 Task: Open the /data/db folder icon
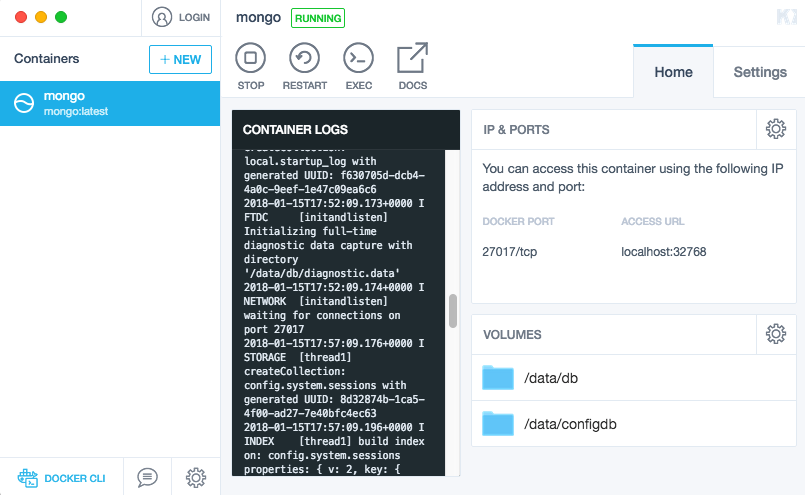pyautogui.click(x=498, y=377)
